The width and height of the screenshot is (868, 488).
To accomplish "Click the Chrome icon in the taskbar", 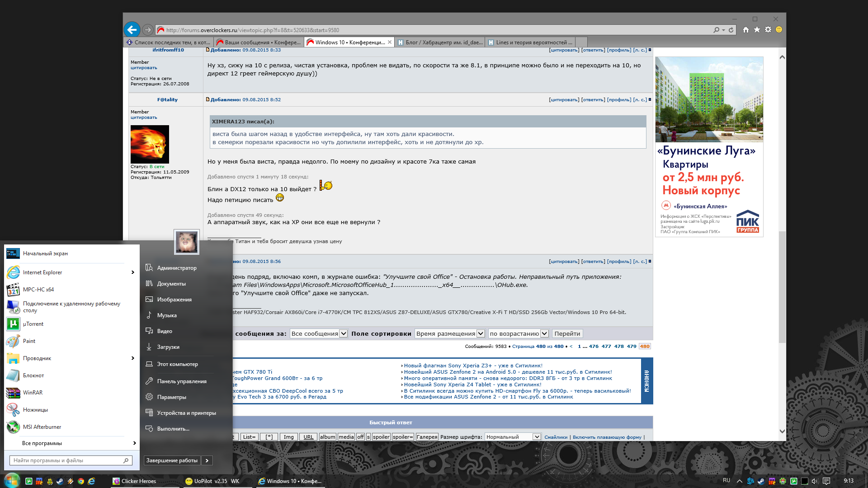I will pyautogui.click(x=81, y=481).
